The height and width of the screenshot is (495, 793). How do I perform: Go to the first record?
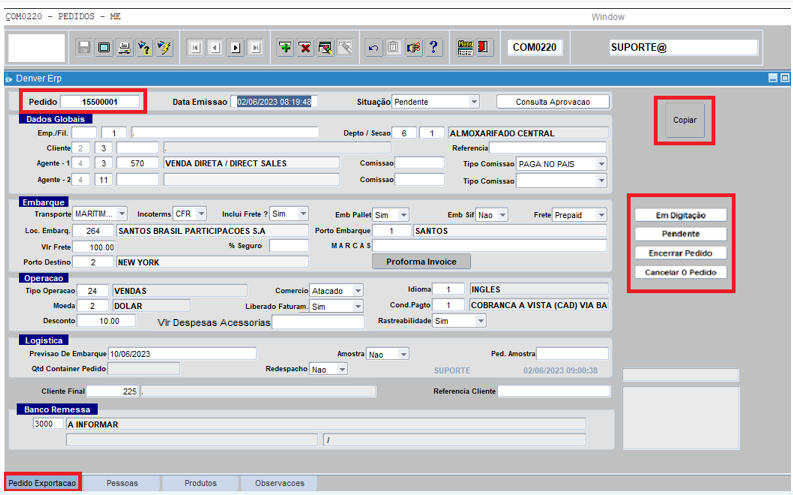tap(196, 48)
